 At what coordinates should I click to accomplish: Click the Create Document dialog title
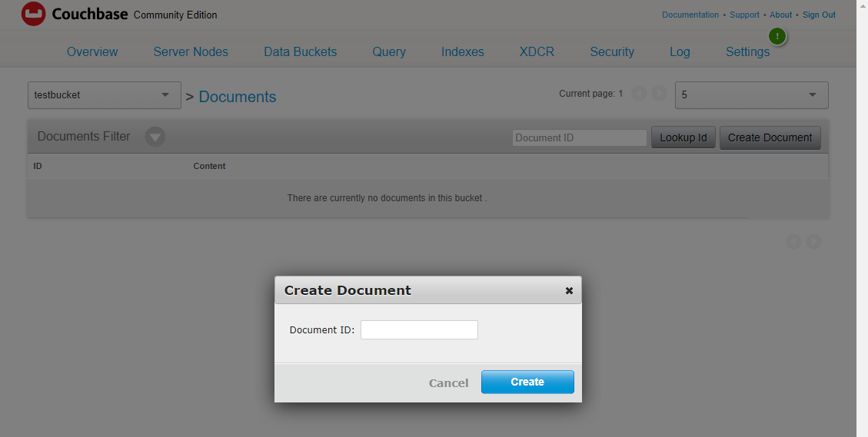[x=348, y=290]
